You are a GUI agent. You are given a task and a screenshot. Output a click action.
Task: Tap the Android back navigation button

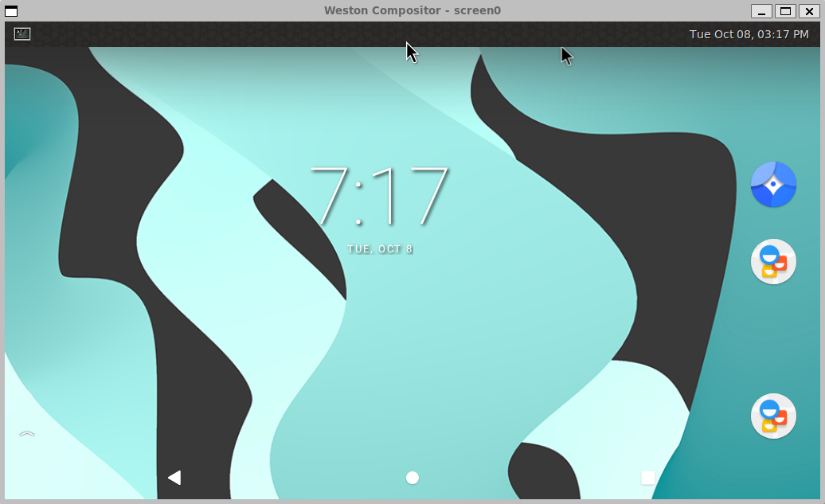coord(174,478)
